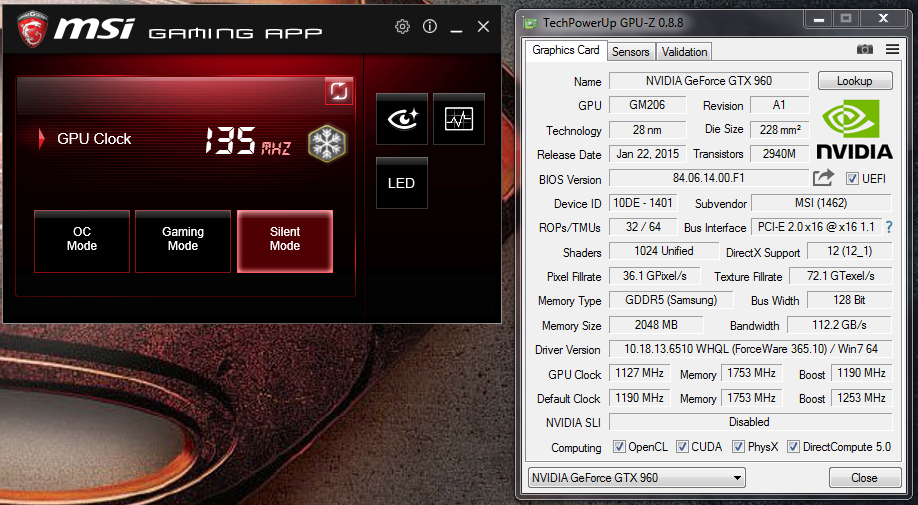918x505 pixels.
Task: Click the BIOS share/export arrow icon
Action: (823, 178)
